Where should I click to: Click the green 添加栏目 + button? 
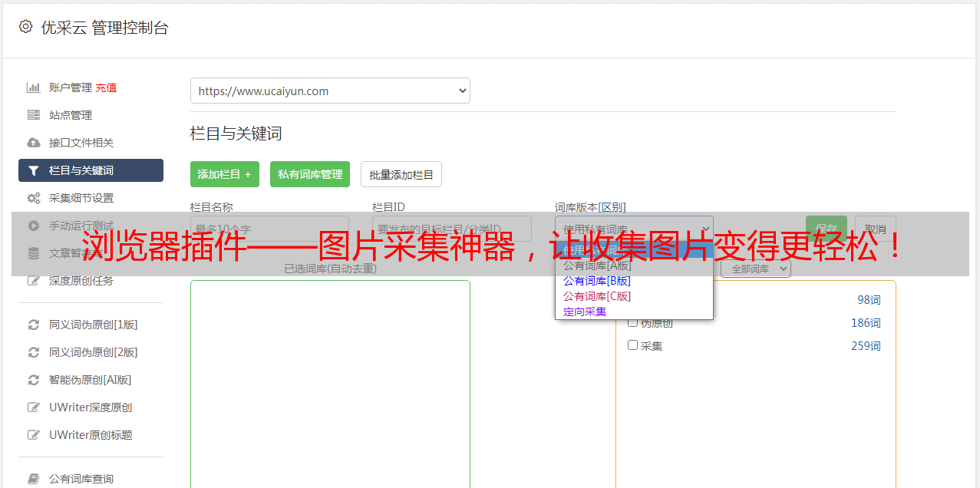225,174
